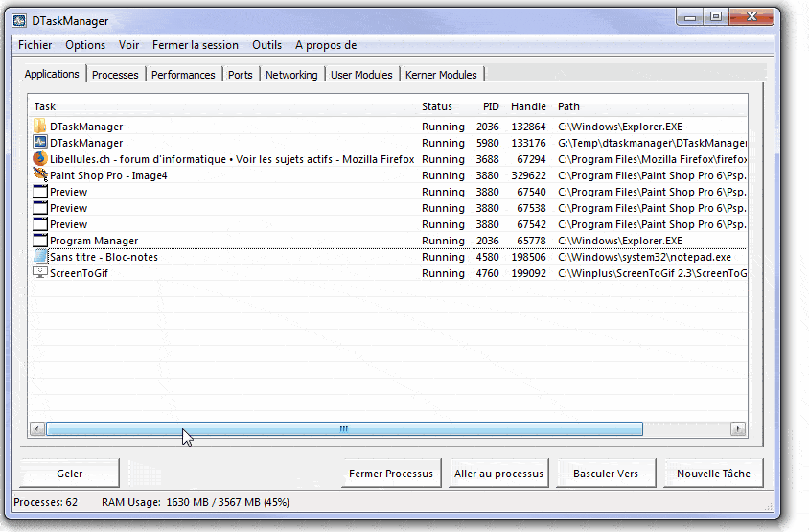Switch to the User Modules tab
Viewport: 809px width, 532px height.
[361, 75]
